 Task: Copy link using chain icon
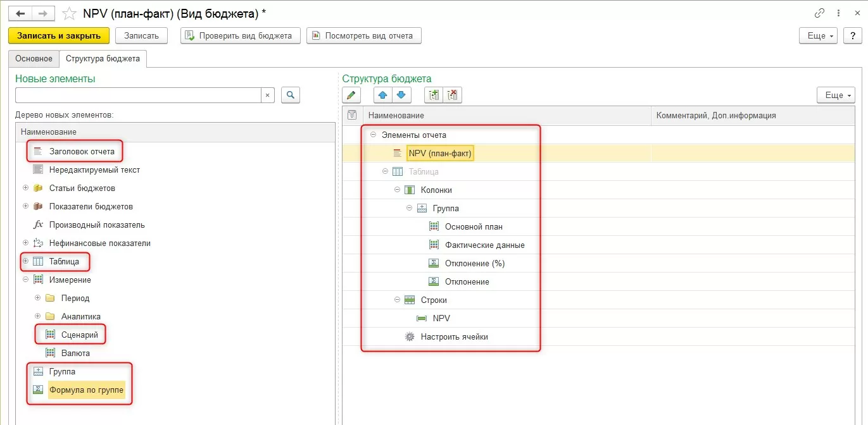point(820,13)
